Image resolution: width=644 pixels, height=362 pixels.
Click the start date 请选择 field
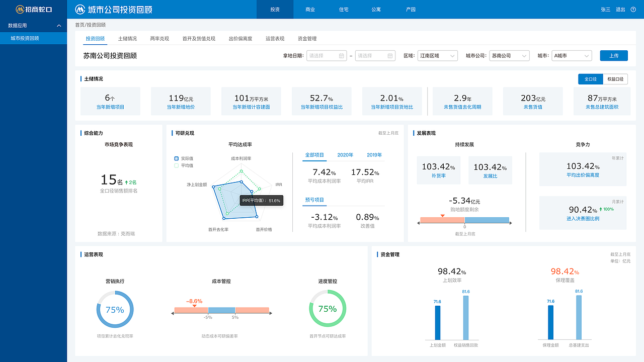[327, 56]
